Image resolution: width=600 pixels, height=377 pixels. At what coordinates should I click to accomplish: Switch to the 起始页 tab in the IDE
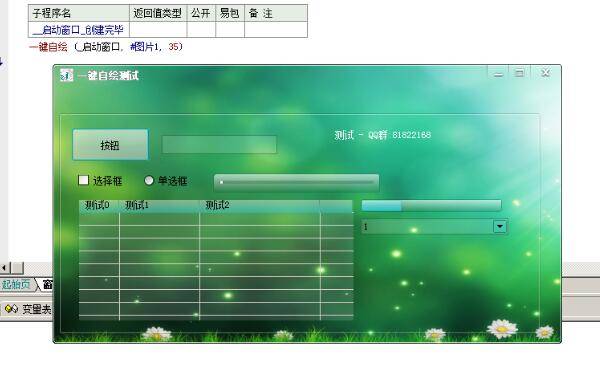click(x=16, y=284)
